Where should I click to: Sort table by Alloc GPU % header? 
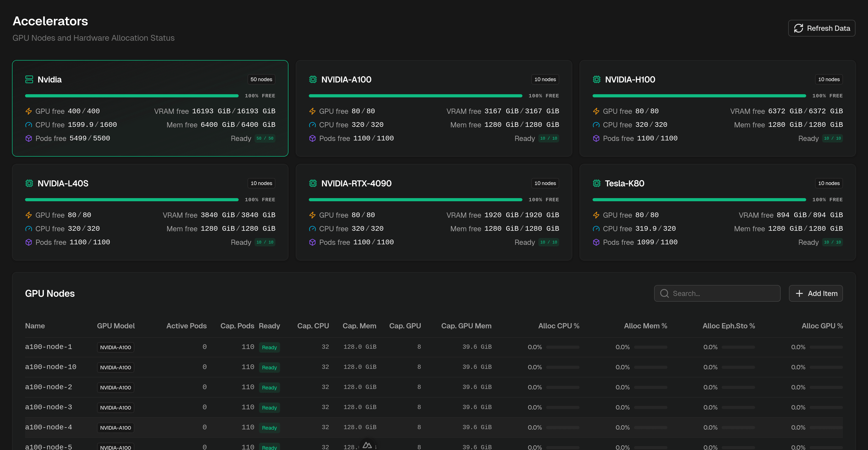tap(822, 326)
